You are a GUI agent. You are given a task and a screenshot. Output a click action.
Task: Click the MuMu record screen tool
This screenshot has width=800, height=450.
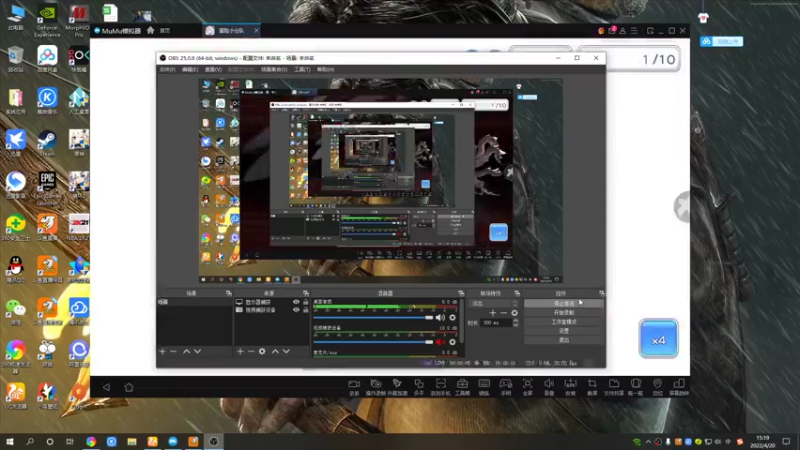pyautogui.click(x=354, y=387)
